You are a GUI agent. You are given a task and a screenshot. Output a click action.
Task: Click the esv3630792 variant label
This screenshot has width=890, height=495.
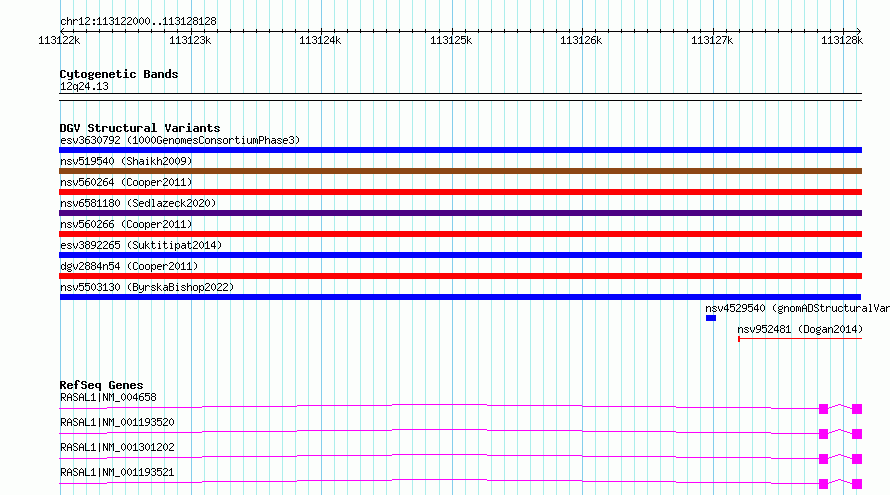point(179,140)
